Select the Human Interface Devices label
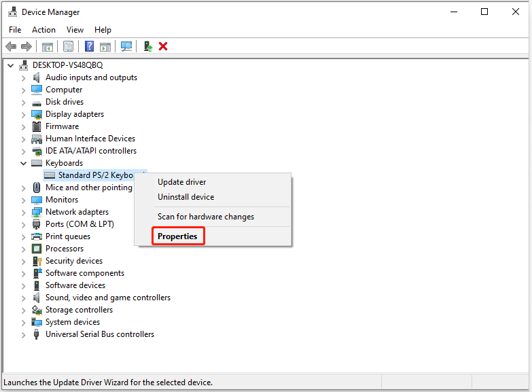The image size is (532, 392). [x=90, y=139]
